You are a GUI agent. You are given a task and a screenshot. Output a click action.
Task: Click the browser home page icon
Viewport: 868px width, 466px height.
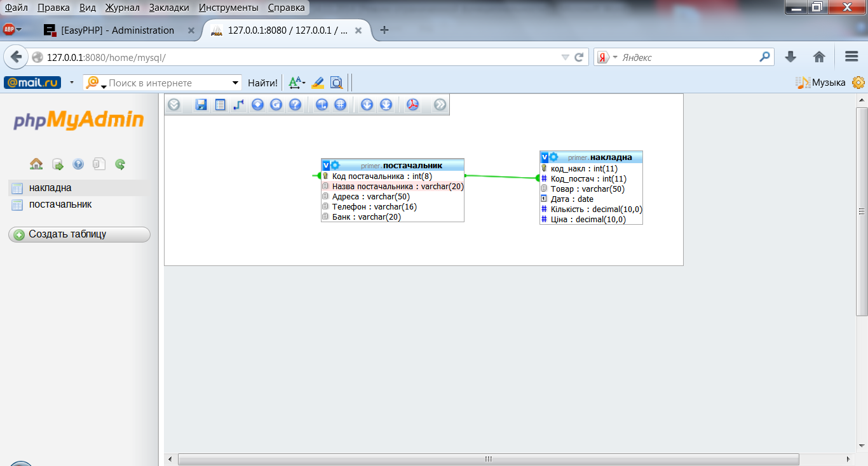[x=819, y=57]
